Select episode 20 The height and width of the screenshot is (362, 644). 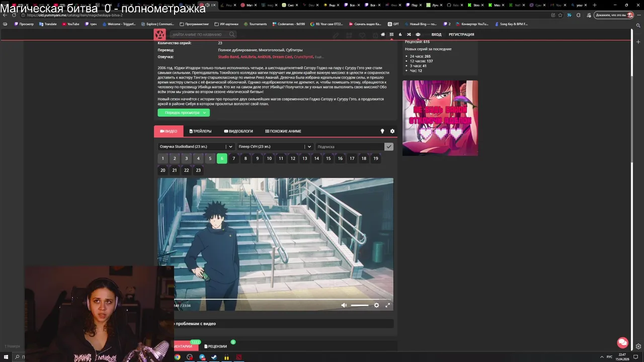(x=163, y=170)
